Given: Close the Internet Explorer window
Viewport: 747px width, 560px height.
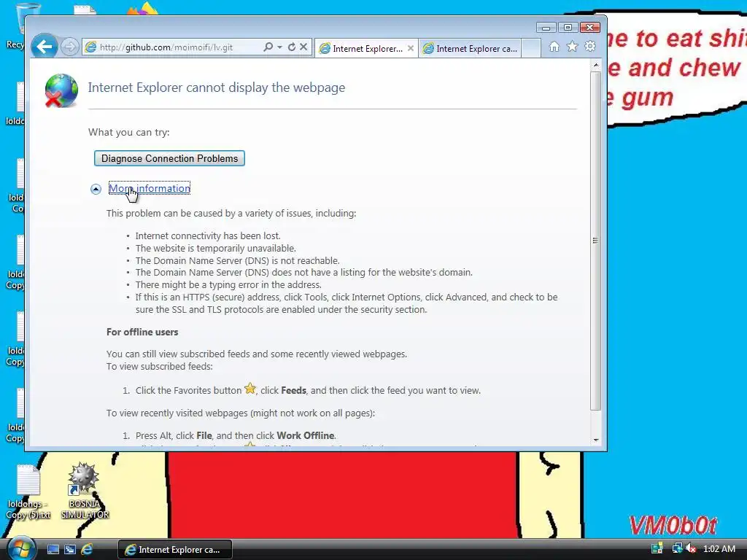Looking at the screenshot, I should point(589,28).
